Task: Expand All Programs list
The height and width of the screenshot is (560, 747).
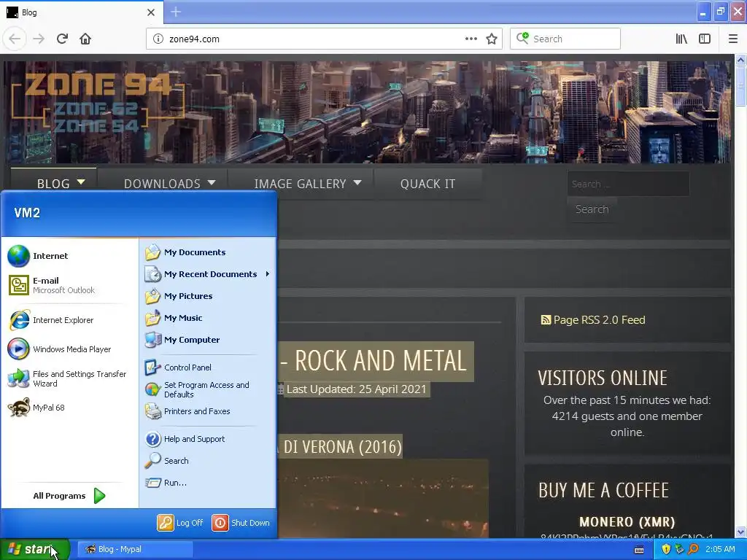Action: [x=69, y=496]
